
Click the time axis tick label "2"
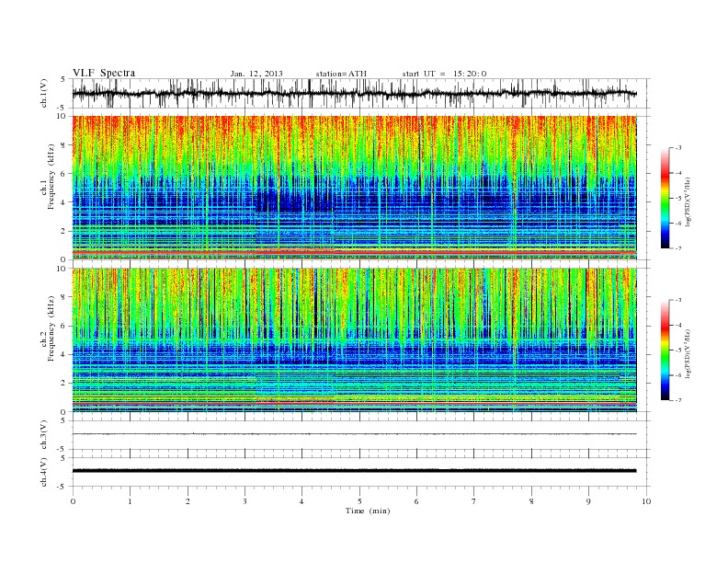(188, 501)
